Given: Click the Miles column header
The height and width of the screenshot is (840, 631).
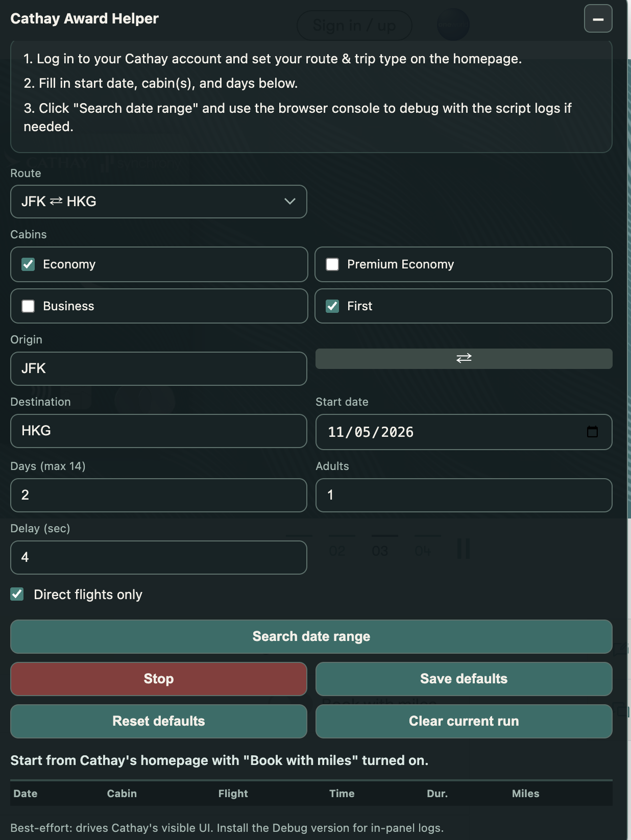Looking at the screenshot, I should click(x=526, y=794).
